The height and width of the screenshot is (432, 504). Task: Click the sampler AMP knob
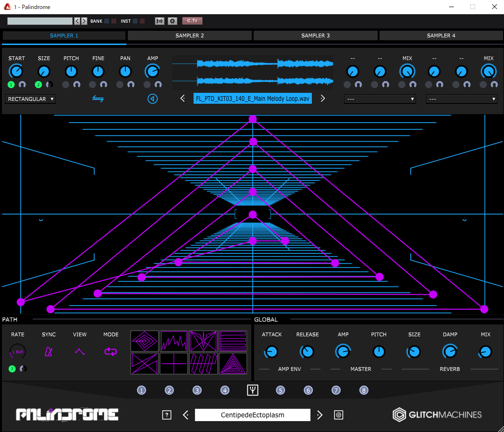(152, 71)
